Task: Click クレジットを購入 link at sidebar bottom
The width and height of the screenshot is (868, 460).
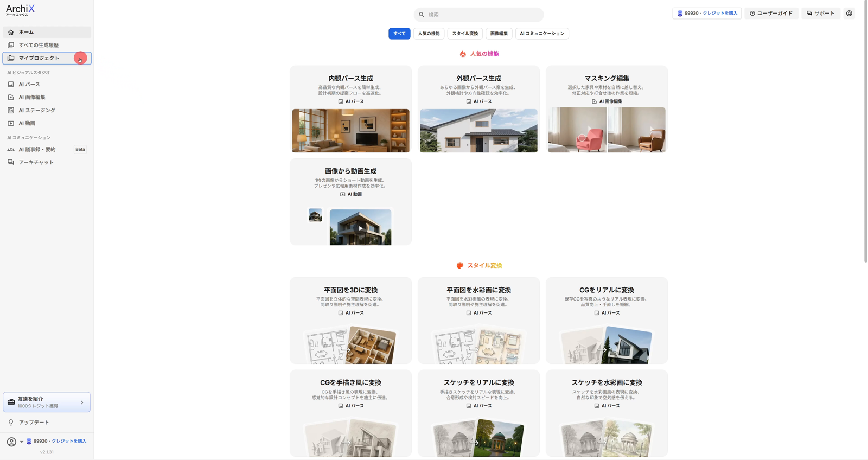Action: pyautogui.click(x=69, y=442)
